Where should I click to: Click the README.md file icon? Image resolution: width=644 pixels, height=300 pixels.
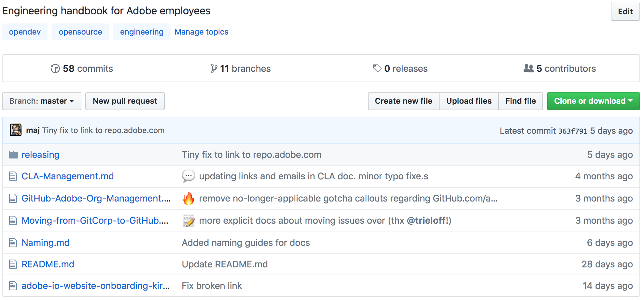pos(13,264)
